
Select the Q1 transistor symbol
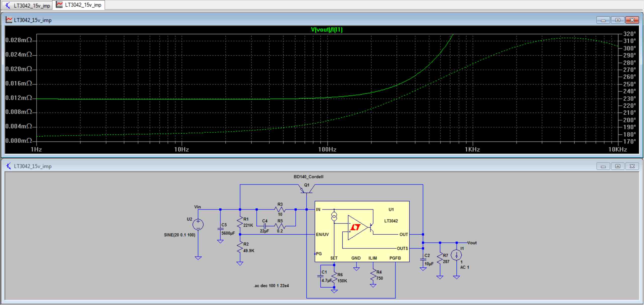[x=306, y=189]
